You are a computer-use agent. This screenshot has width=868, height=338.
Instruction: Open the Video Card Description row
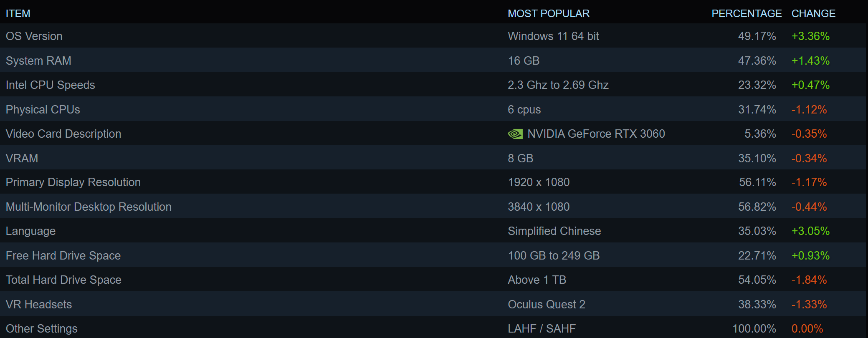433,133
